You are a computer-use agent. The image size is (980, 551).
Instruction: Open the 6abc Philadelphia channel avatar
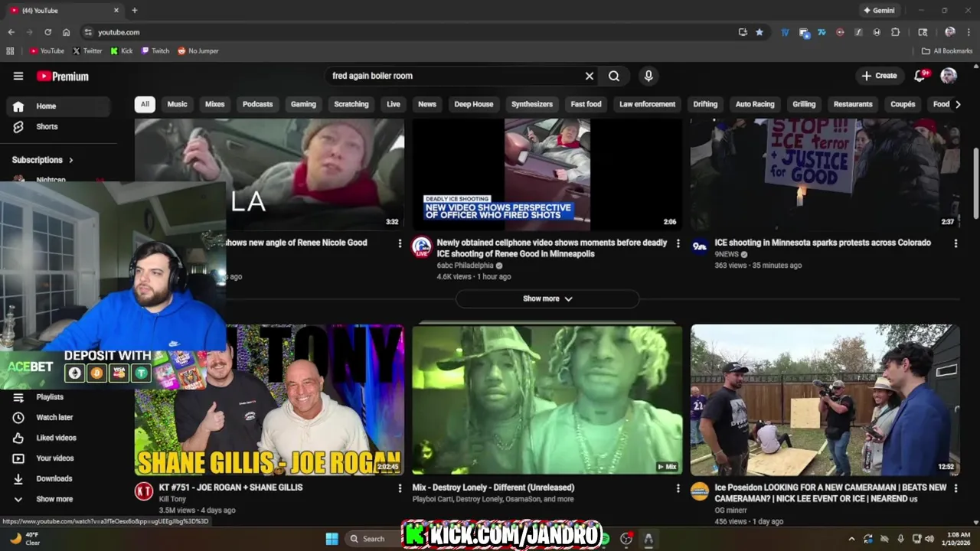(422, 246)
